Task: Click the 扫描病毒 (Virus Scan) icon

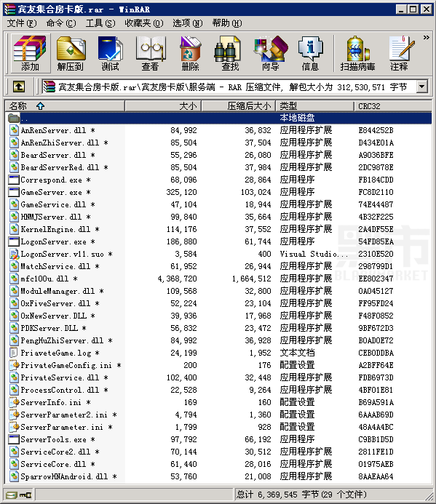Action: [358, 53]
